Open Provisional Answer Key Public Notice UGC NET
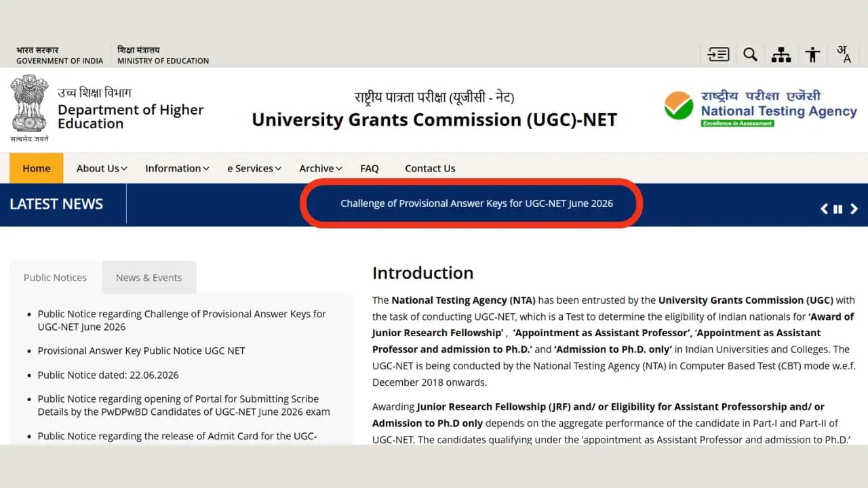The image size is (868, 488). (x=141, y=350)
